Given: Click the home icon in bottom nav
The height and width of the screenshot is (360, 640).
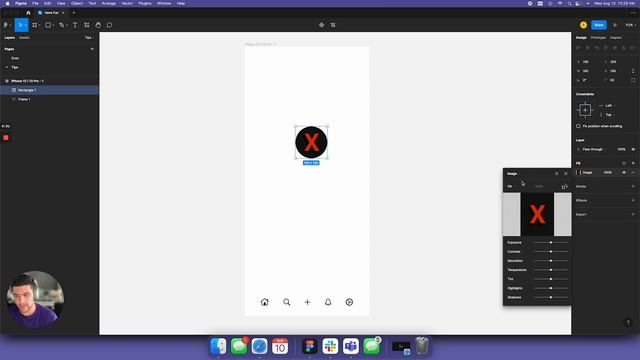Looking at the screenshot, I should click(x=264, y=302).
